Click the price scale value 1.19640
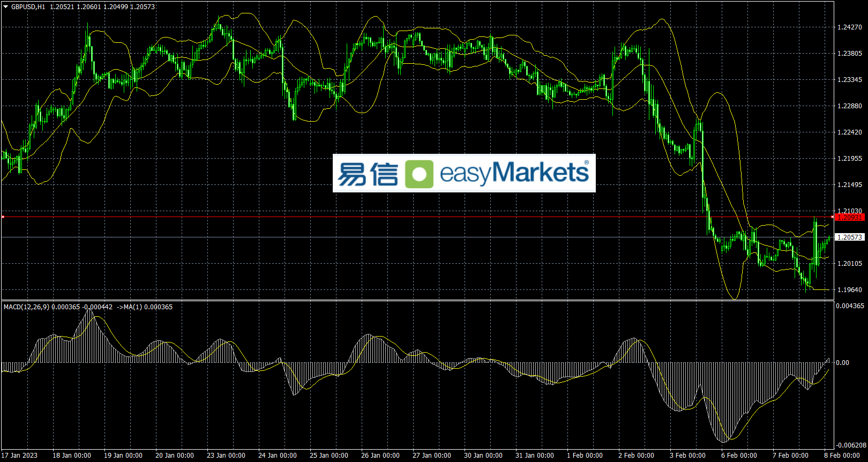Image resolution: width=868 pixels, height=462 pixels. pos(850,290)
